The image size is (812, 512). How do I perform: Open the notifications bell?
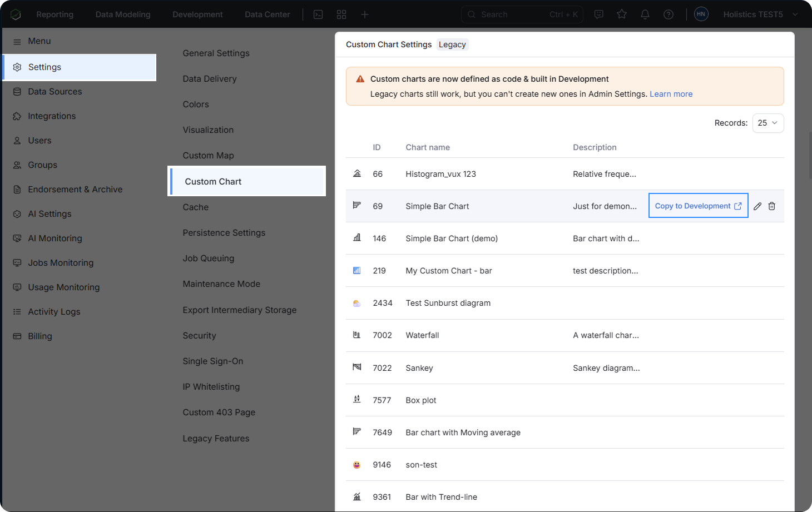pos(645,14)
